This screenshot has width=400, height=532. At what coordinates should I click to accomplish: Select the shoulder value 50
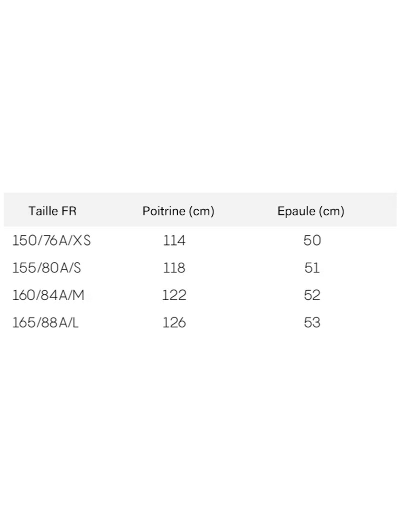click(312, 241)
